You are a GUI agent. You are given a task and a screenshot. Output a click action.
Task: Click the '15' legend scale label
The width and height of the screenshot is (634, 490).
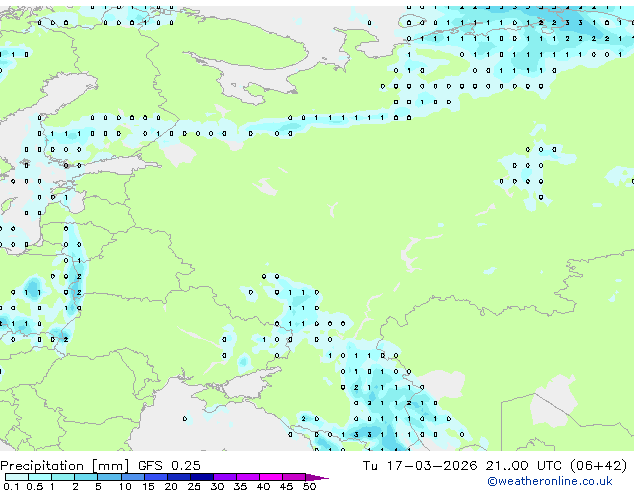148,486
